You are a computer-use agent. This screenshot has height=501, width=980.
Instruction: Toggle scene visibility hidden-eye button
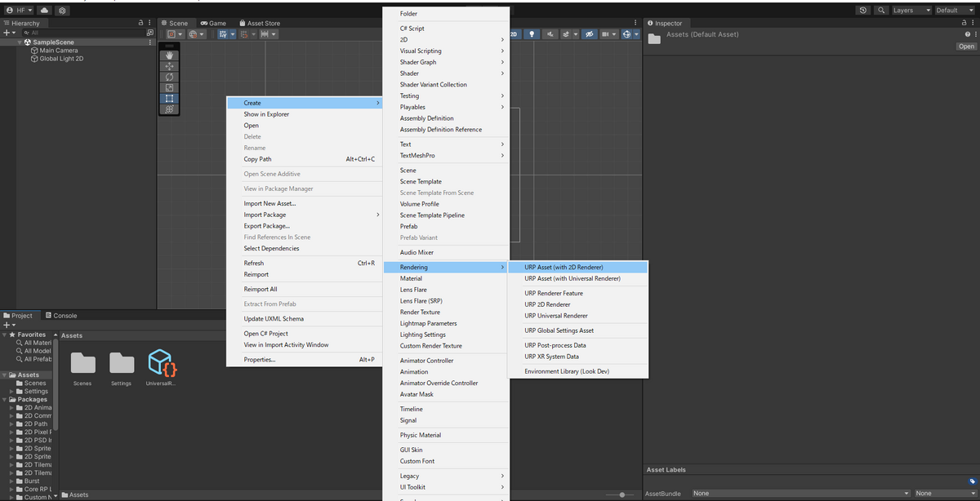coord(590,34)
